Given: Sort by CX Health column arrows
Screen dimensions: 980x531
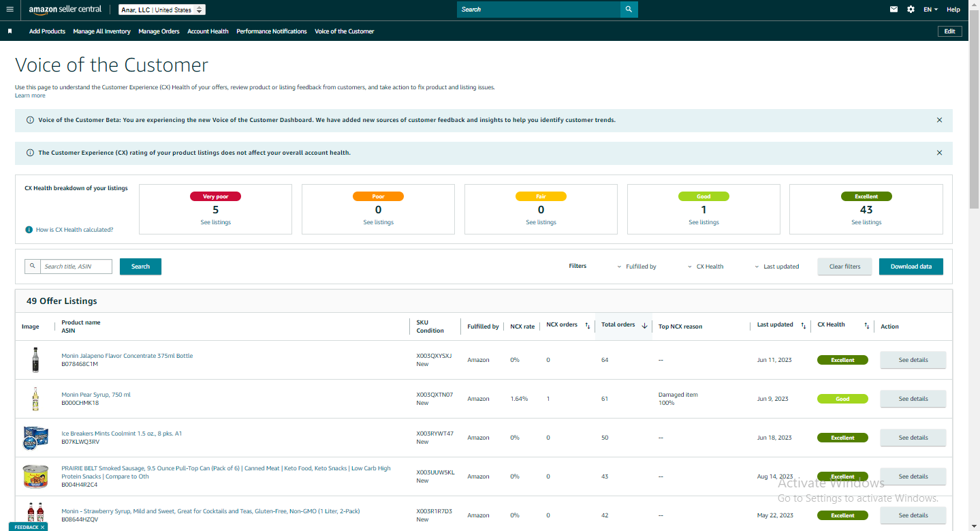Looking at the screenshot, I should [x=867, y=326].
